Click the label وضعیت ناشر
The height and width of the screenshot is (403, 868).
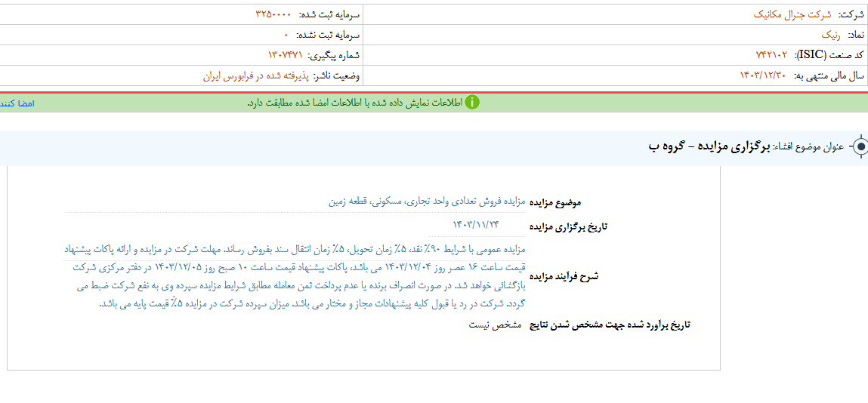(337, 75)
